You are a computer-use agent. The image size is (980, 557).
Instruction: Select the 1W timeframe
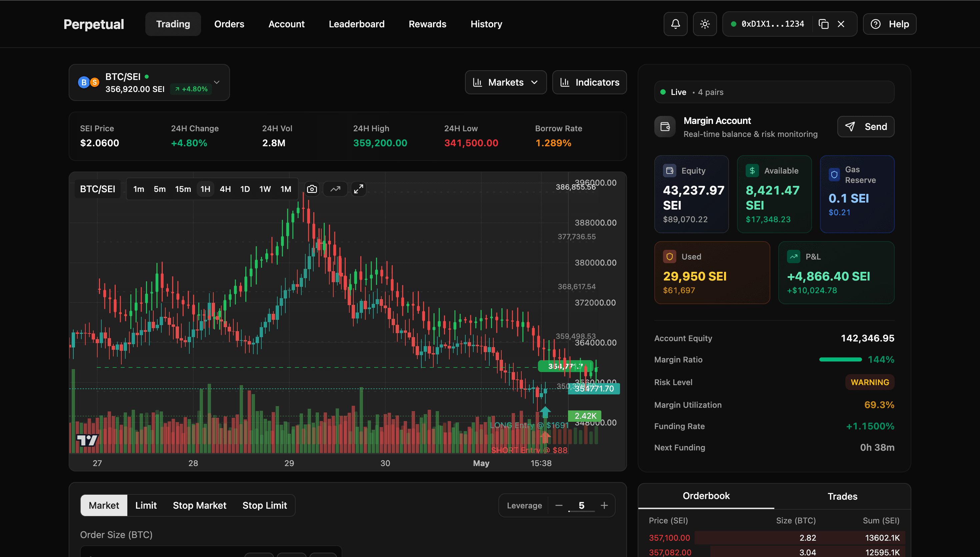pos(265,189)
